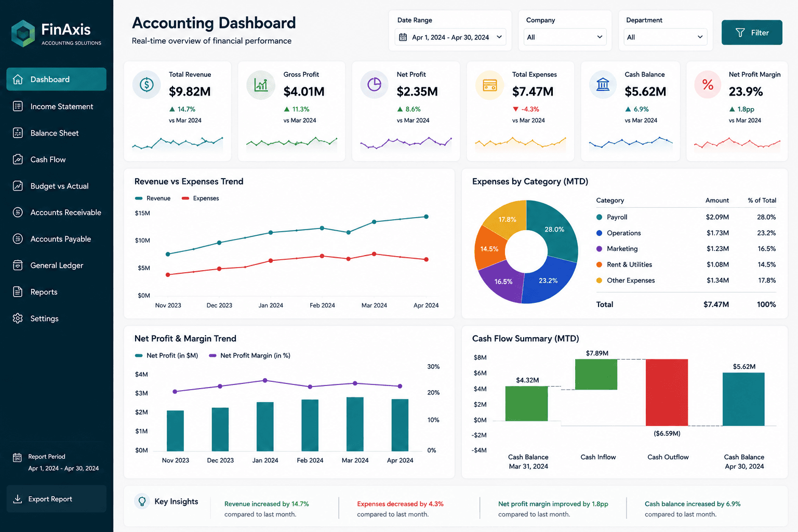Click the Apr 2024 net profit bar
798x532 pixels.
(400, 424)
